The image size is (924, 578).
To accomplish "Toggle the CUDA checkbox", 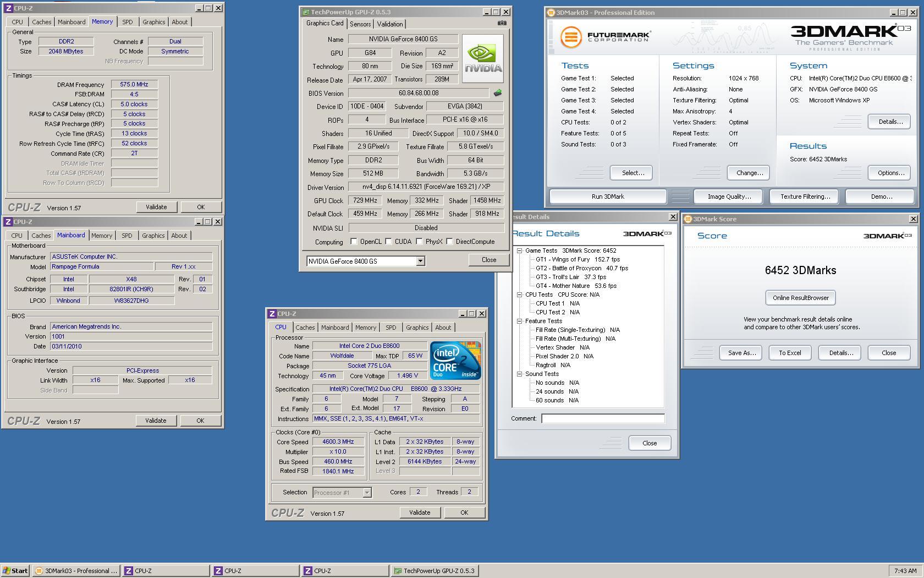I will click(x=388, y=242).
